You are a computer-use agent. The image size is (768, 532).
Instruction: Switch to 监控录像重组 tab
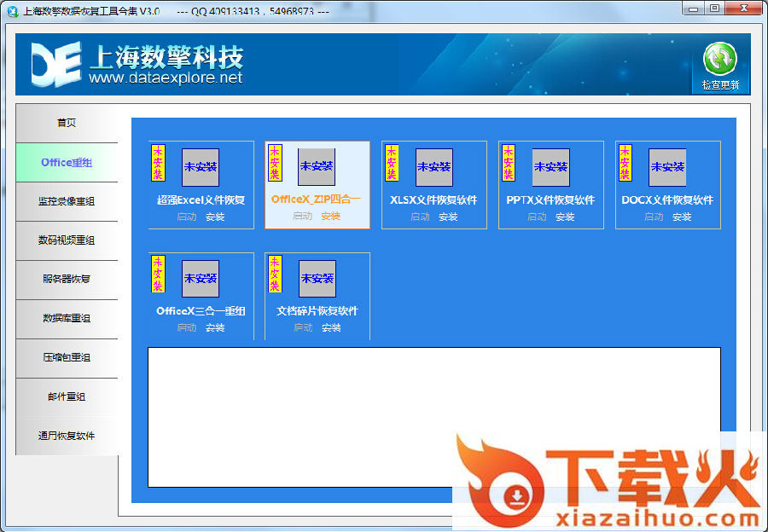click(x=67, y=202)
